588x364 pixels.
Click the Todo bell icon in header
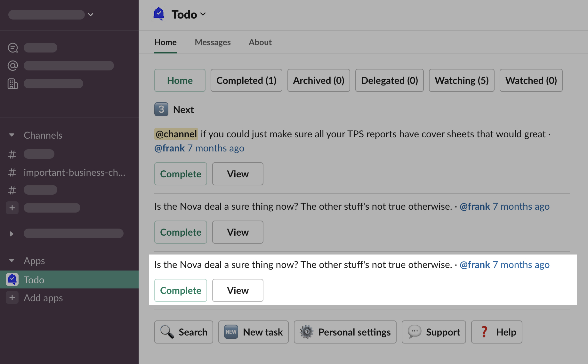coord(159,14)
